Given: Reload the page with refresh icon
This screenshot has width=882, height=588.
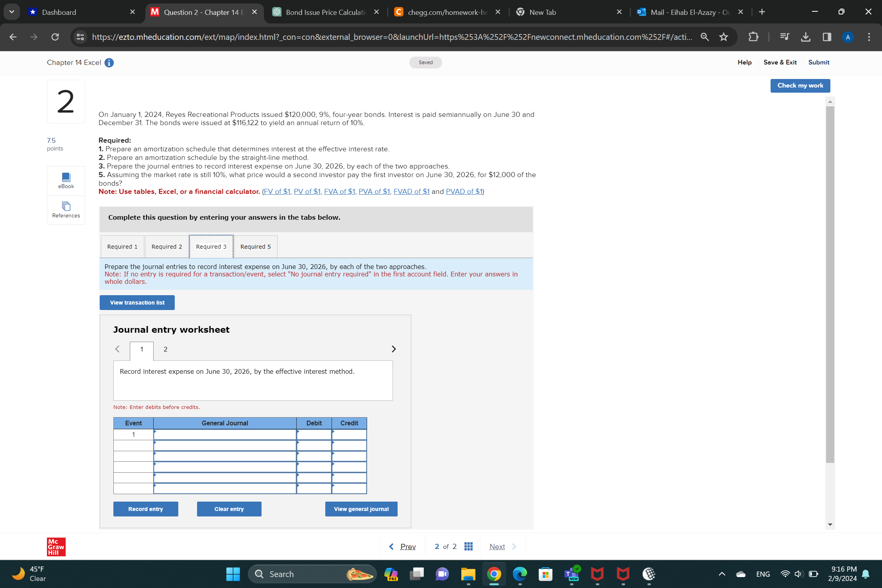Looking at the screenshot, I should click(x=55, y=37).
